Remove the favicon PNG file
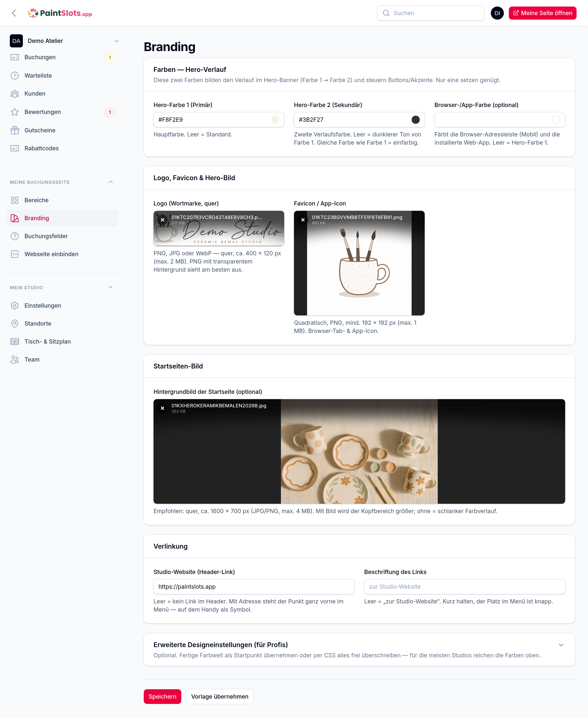Screen dimensions: 588x717 (303, 220)
